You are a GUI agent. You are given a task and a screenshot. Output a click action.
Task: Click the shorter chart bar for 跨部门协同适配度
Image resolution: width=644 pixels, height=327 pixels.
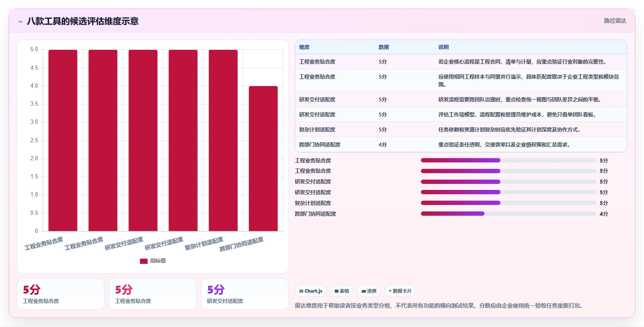[263, 159]
